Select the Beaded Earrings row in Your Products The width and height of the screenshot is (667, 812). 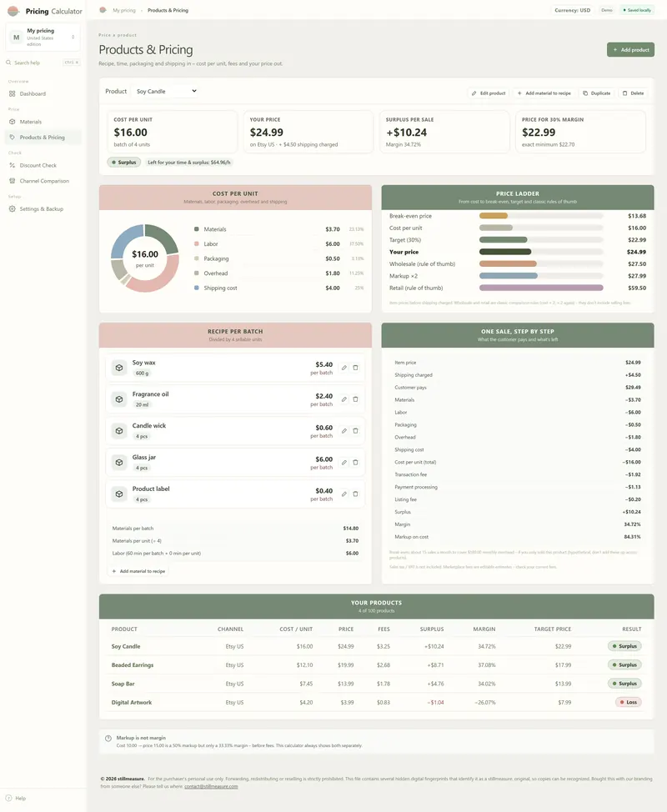point(376,665)
